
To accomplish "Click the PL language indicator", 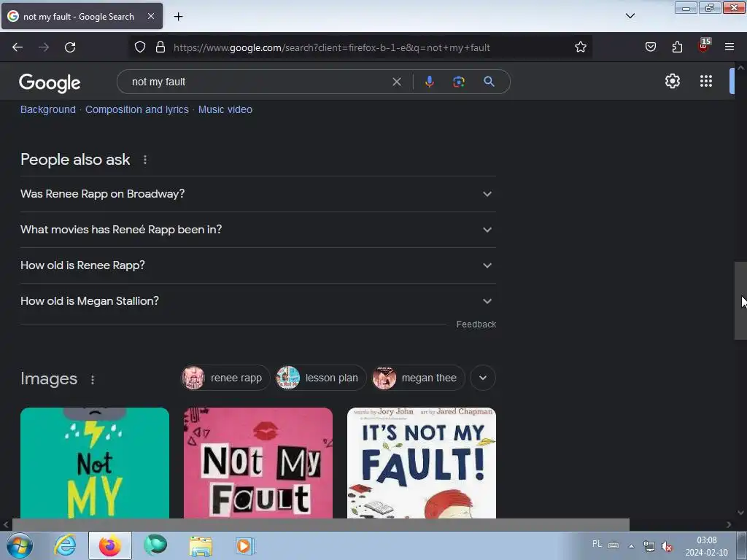I will tap(597, 544).
